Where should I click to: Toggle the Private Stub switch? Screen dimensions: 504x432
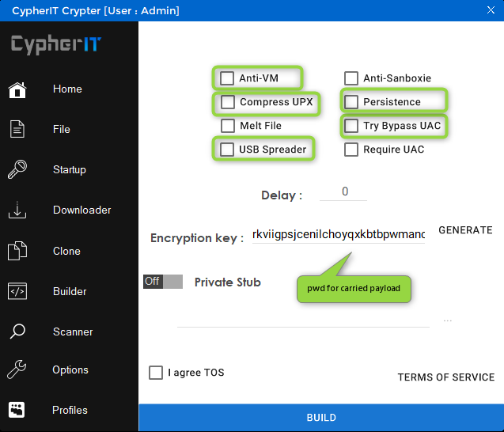coord(163,282)
